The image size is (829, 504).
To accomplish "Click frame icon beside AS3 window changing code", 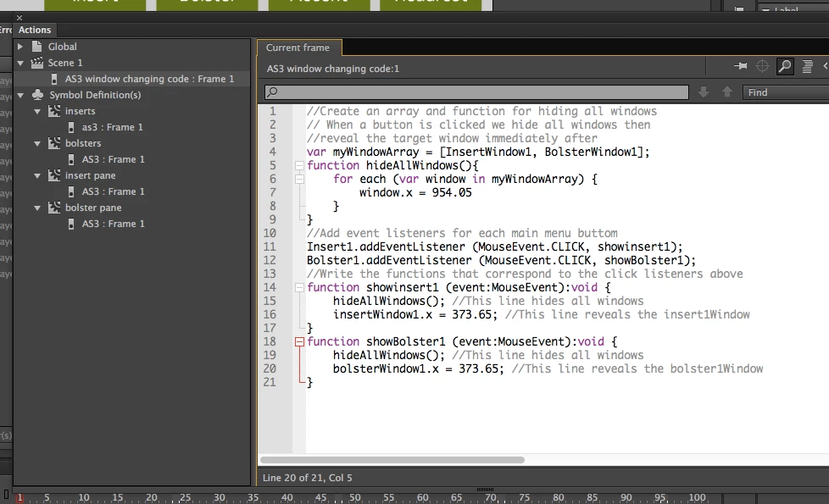I will coord(54,80).
